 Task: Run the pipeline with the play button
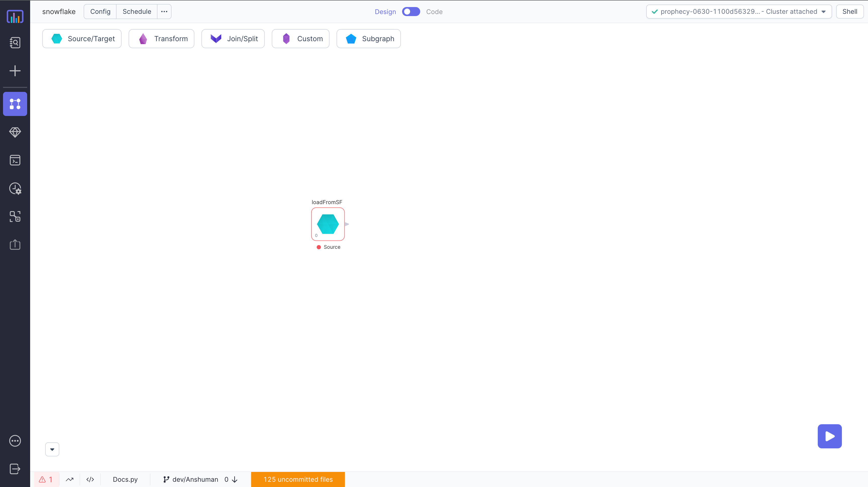click(830, 436)
